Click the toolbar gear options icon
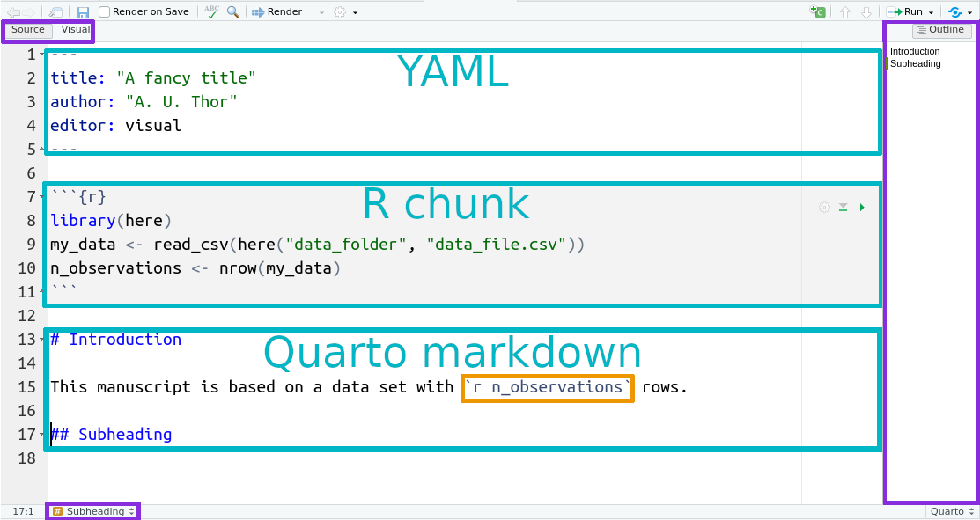This screenshot has height=520, width=980. pos(340,11)
